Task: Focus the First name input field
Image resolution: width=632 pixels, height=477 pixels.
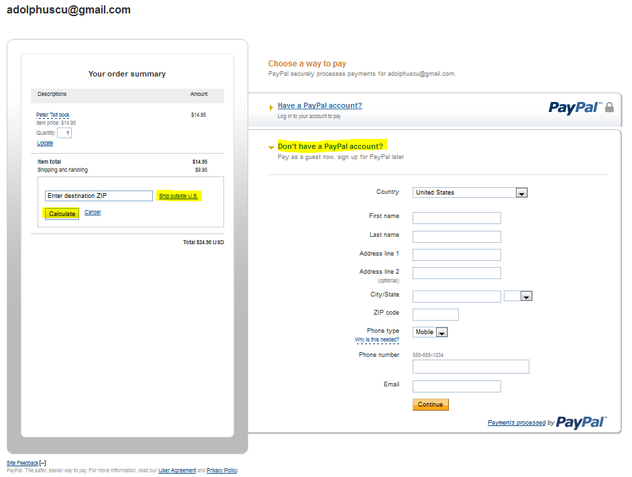Action: click(x=457, y=218)
